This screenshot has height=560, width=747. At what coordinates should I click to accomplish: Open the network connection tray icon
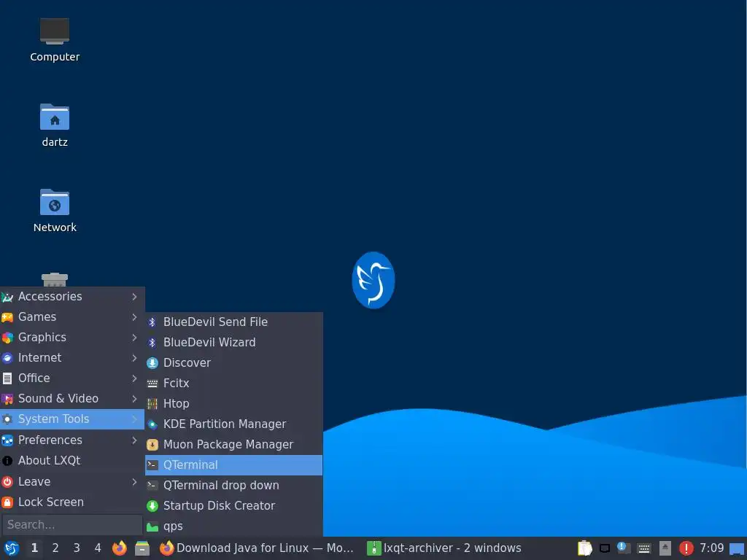coord(605,548)
